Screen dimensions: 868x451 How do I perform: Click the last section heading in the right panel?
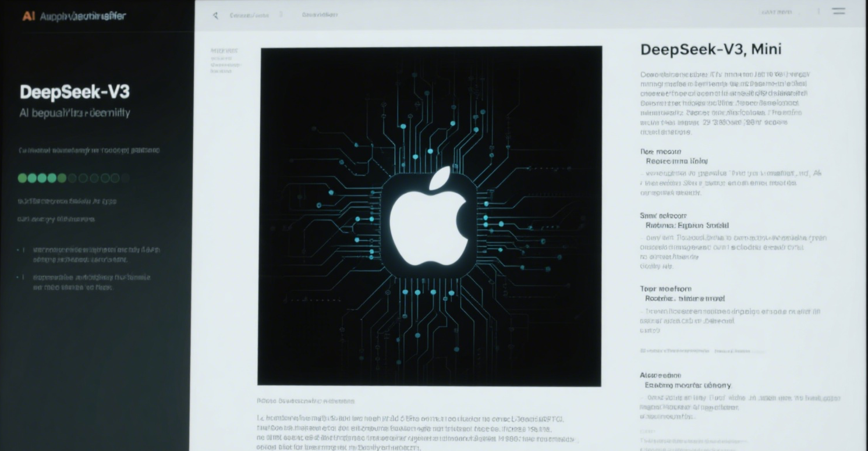click(x=660, y=375)
